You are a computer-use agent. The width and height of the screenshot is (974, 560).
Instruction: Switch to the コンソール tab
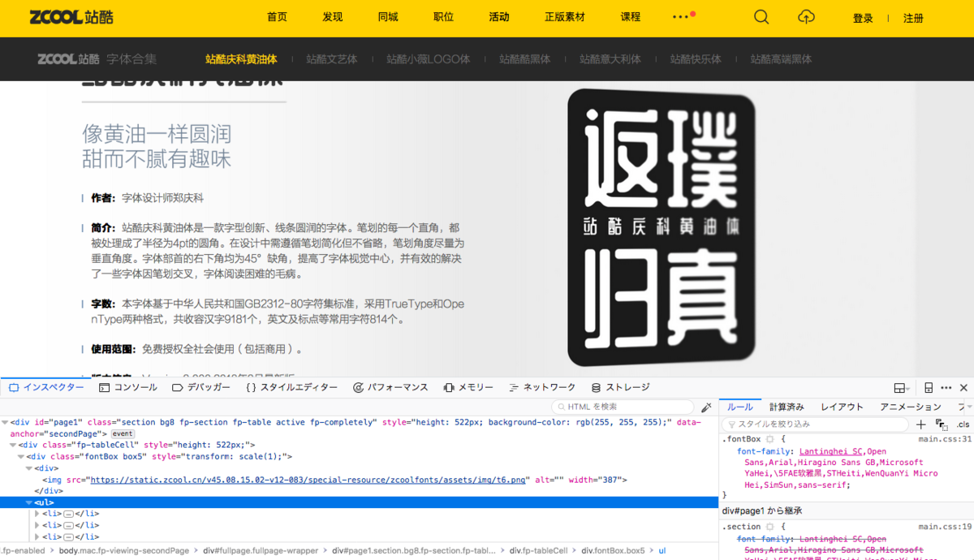pos(128,388)
